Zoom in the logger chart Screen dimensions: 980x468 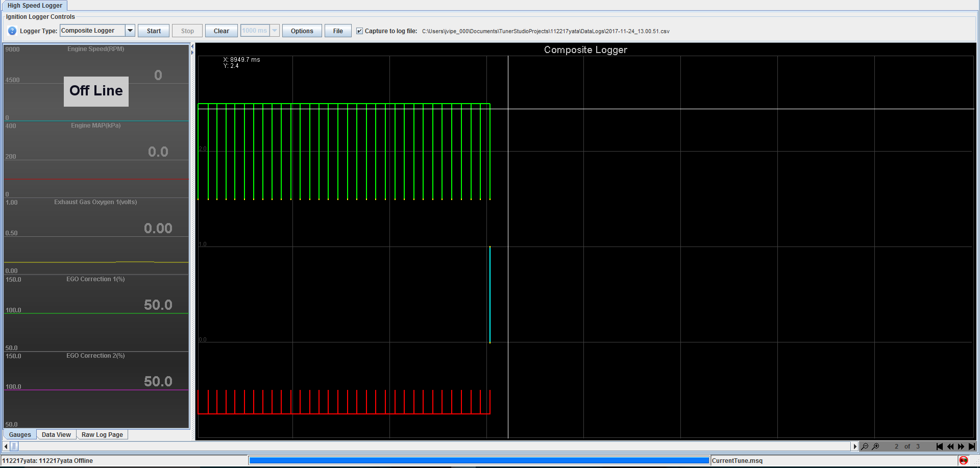click(876, 447)
